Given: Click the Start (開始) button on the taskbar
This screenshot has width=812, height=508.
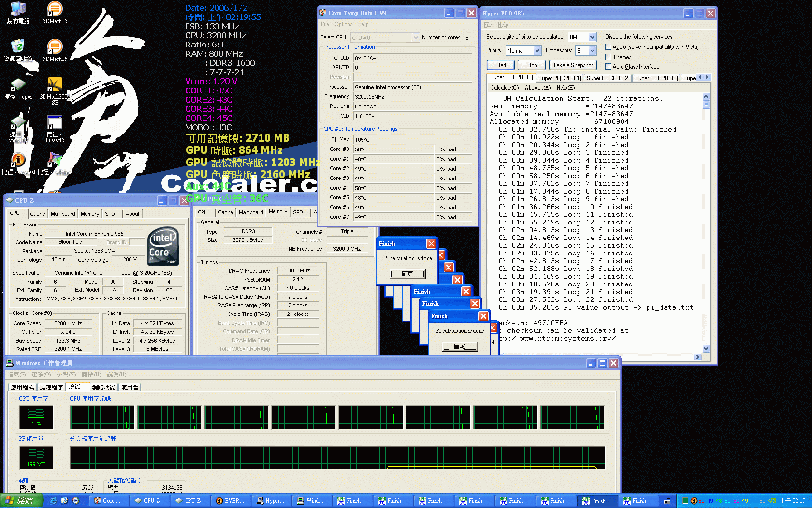Looking at the screenshot, I should [22, 501].
